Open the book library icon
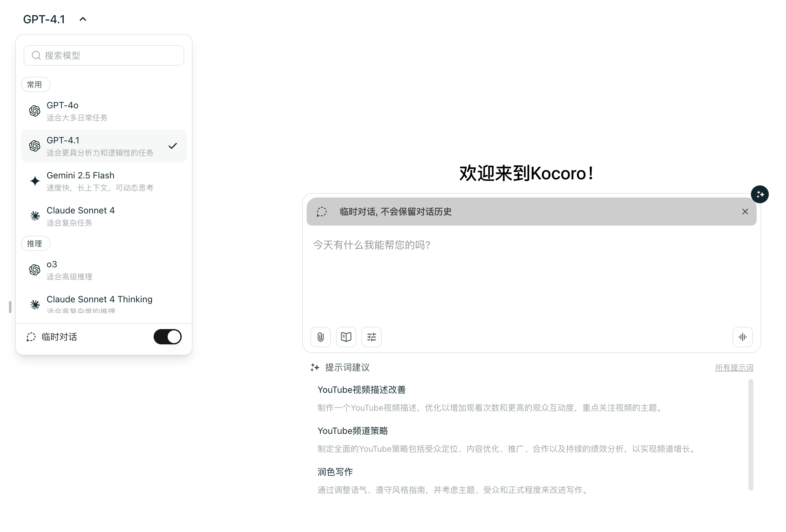786x532 pixels. coord(346,337)
